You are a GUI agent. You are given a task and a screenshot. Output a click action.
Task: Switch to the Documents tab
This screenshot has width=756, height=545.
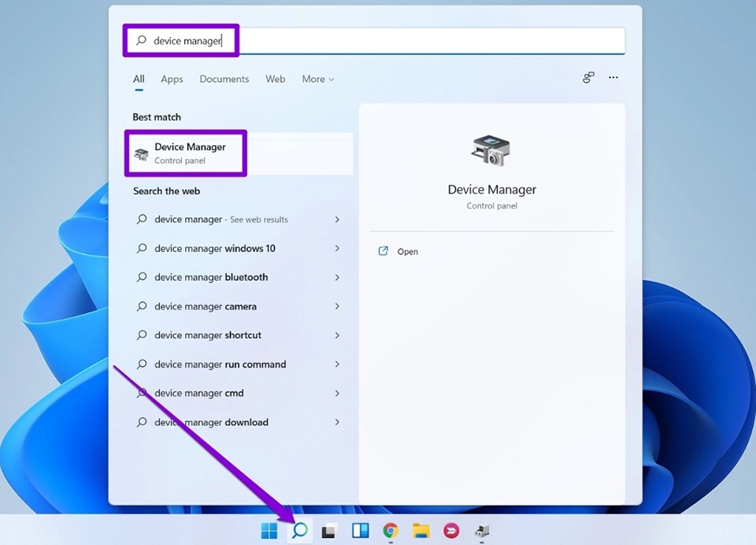tap(224, 79)
